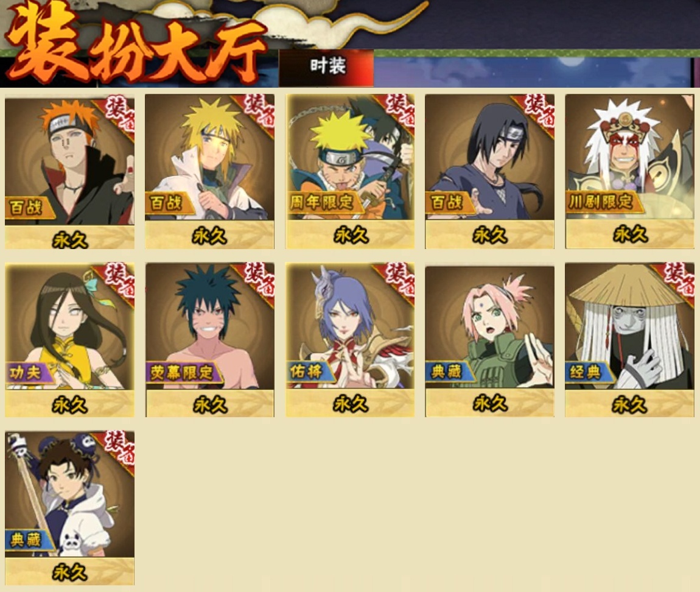Select the Itachi 百战 costume card
Viewport: 700px width, 592px height.
pos(490,172)
